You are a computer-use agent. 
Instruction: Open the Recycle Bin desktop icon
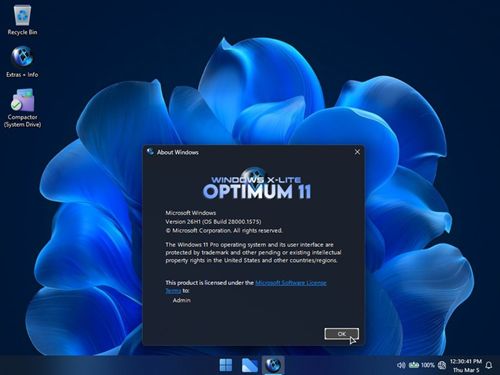(22, 20)
